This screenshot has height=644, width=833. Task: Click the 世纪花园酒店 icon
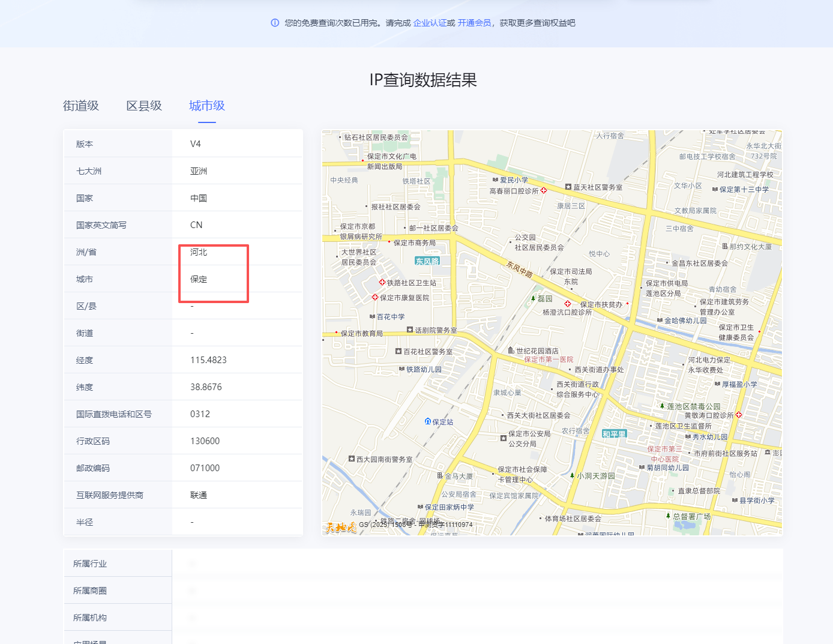click(x=511, y=351)
